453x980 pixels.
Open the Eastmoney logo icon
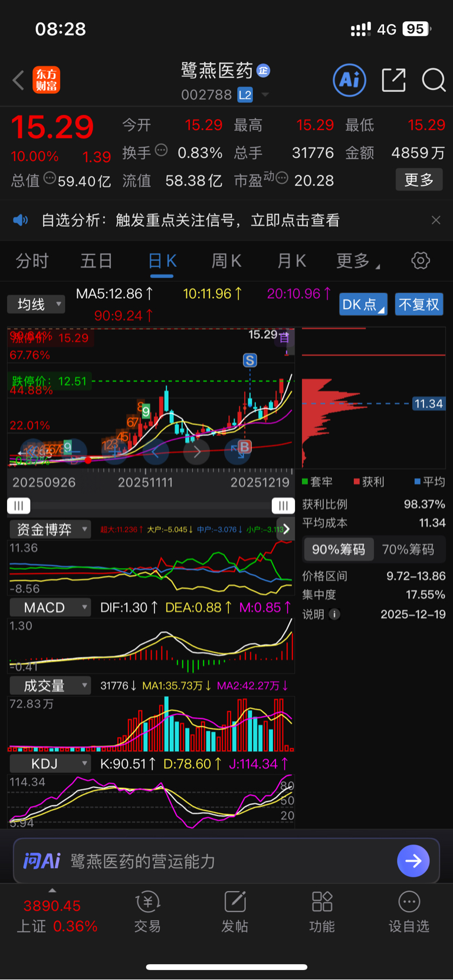[46, 80]
